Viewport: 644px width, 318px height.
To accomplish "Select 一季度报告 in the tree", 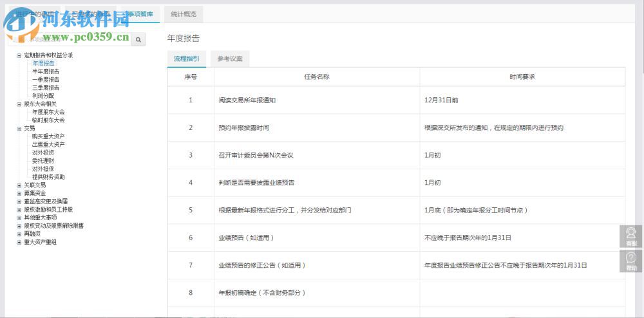I will (46, 80).
